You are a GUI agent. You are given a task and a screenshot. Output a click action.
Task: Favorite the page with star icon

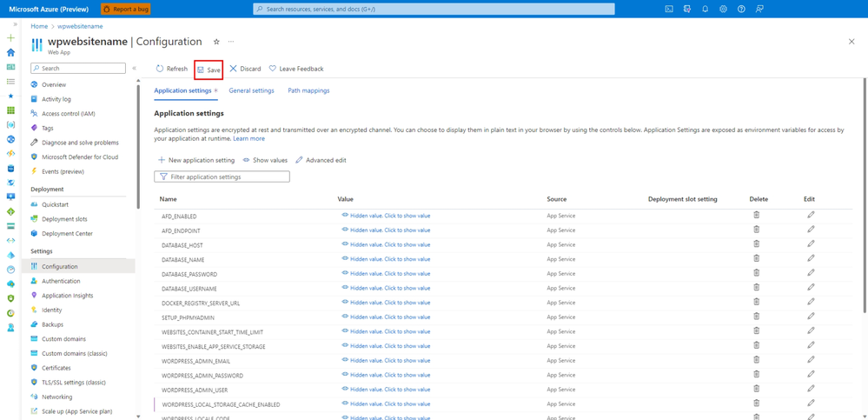coord(216,42)
